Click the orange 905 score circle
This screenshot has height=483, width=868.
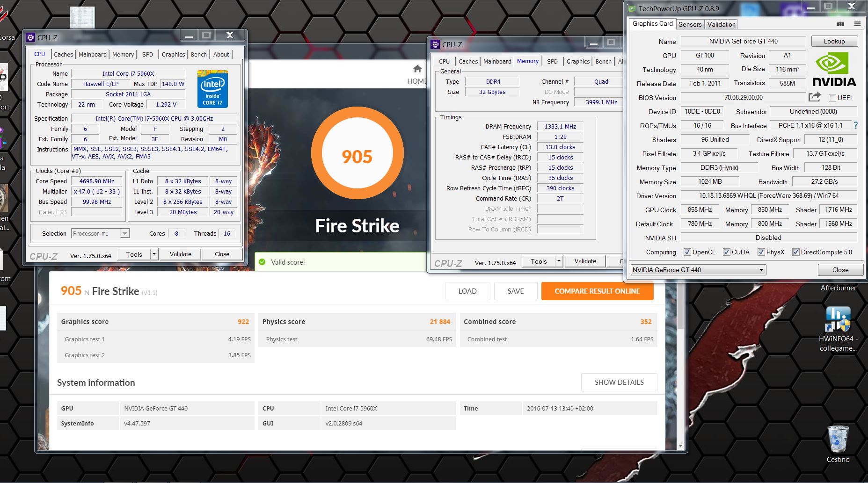357,153
